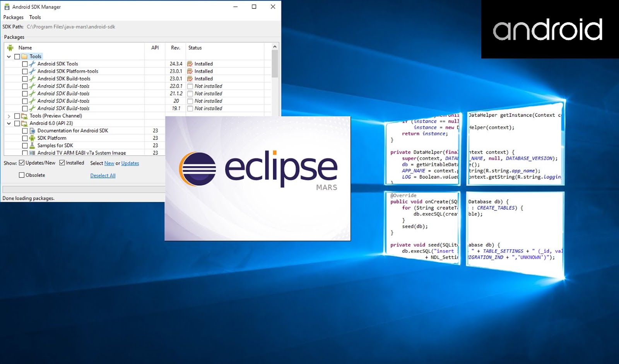Click the not-installed status icon for rev 19.1
The width and height of the screenshot is (619, 364).
click(190, 108)
